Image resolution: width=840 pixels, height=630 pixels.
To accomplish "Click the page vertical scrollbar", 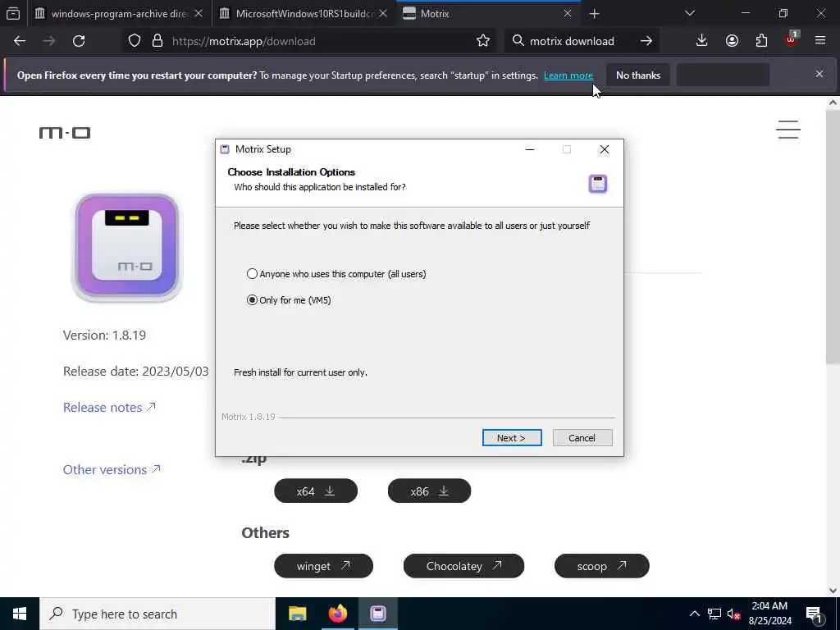I will click(x=833, y=238).
